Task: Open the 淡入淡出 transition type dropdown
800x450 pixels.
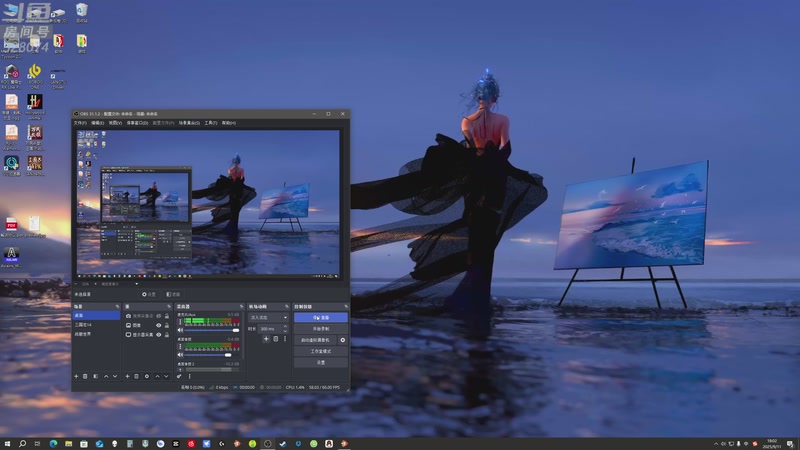Action: tap(268, 317)
